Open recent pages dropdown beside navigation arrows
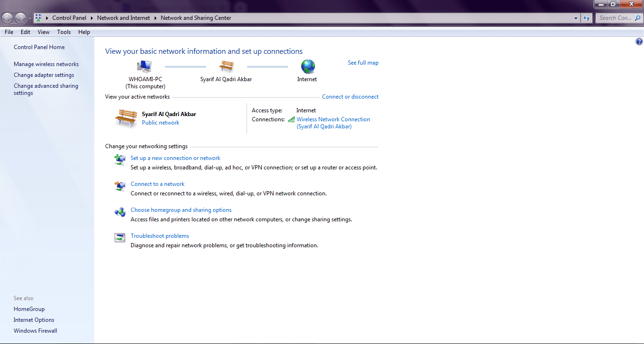 pyautogui.click(x=30, y=18)
